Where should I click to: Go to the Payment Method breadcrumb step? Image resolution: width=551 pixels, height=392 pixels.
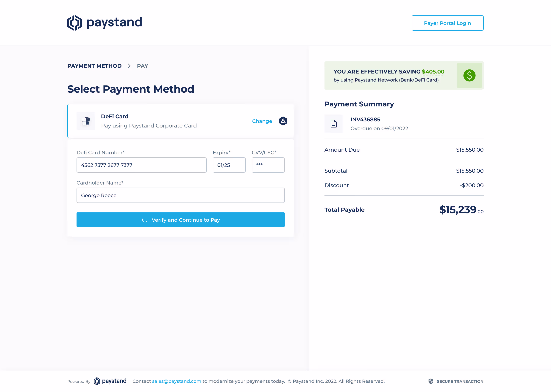pos(94,66)
